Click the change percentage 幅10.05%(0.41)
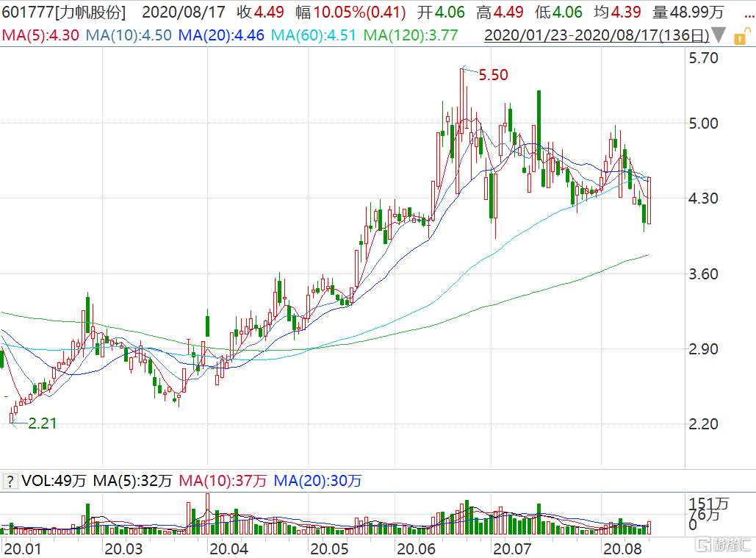Screen dimensions: 756x558 coord(351,12)
